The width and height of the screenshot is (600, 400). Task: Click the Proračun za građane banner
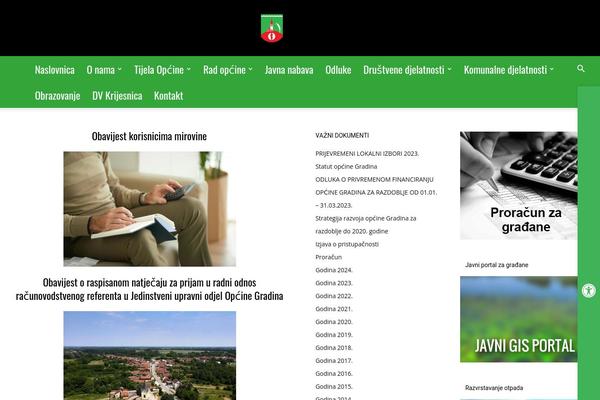518,186
